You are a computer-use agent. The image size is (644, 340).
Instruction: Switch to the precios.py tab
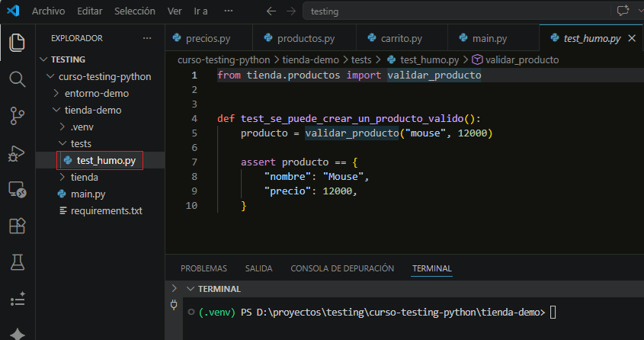[209, 38]
